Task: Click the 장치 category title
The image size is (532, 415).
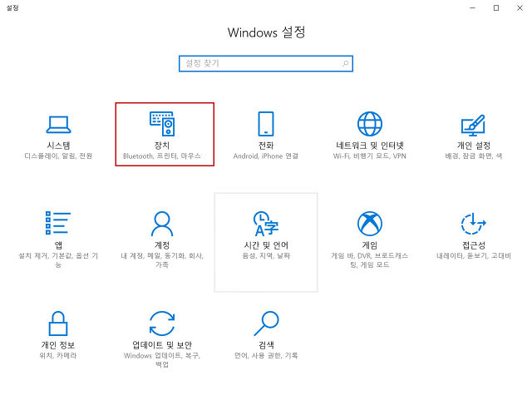Action: (162, 146)
